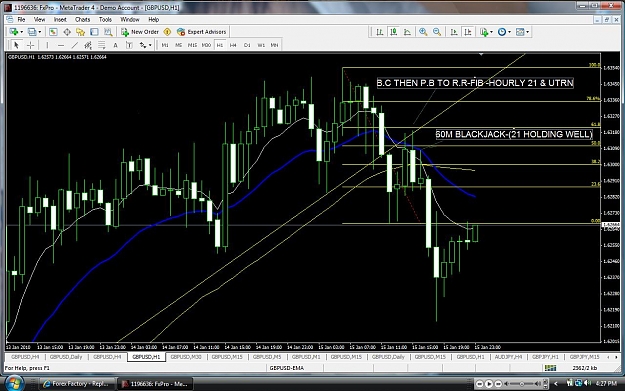Click the media player play button
Screen dimensions: 625x391
tap(489, 384)
